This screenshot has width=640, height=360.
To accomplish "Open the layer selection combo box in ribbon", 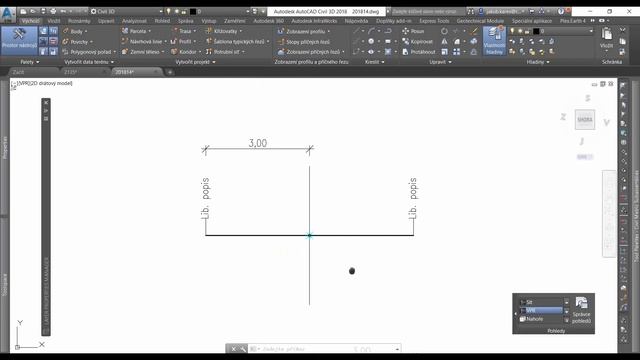I will pyautogui.click(x=551, y=31).
